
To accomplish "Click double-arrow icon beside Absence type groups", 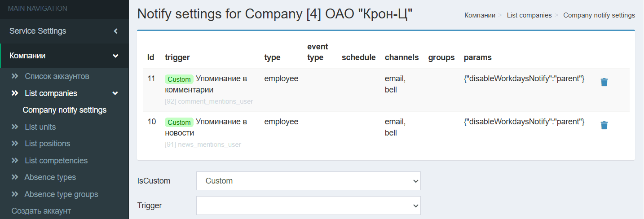I will 15,194.
